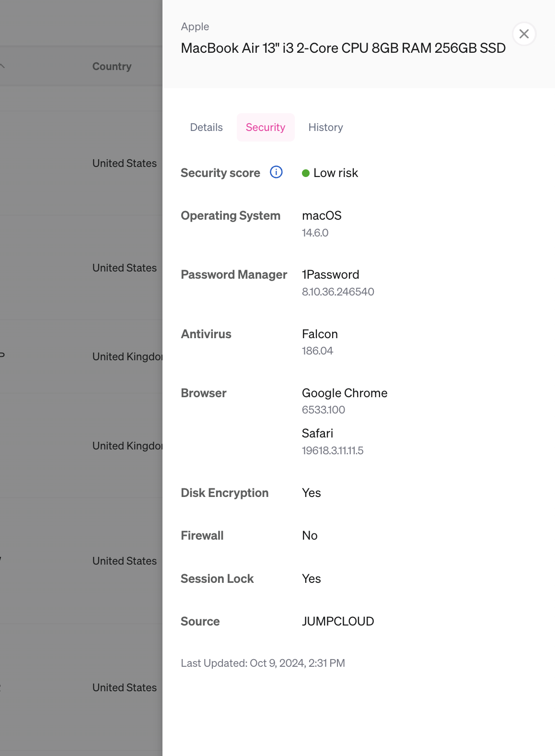Click the Google Chrome browser entry

(344, 392)
